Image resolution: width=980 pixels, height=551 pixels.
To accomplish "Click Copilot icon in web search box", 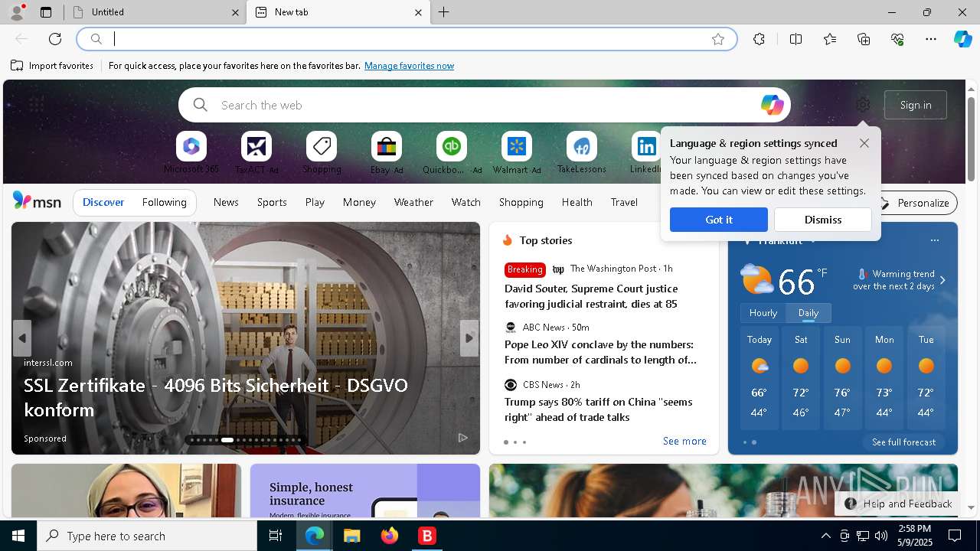I will click(772, 105).
